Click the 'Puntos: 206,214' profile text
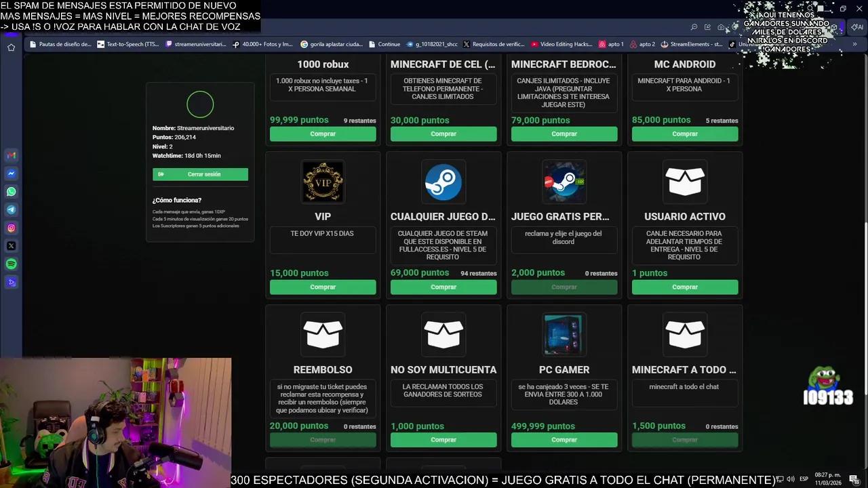Viewport: 868px width, 488px height. point(174,138)
